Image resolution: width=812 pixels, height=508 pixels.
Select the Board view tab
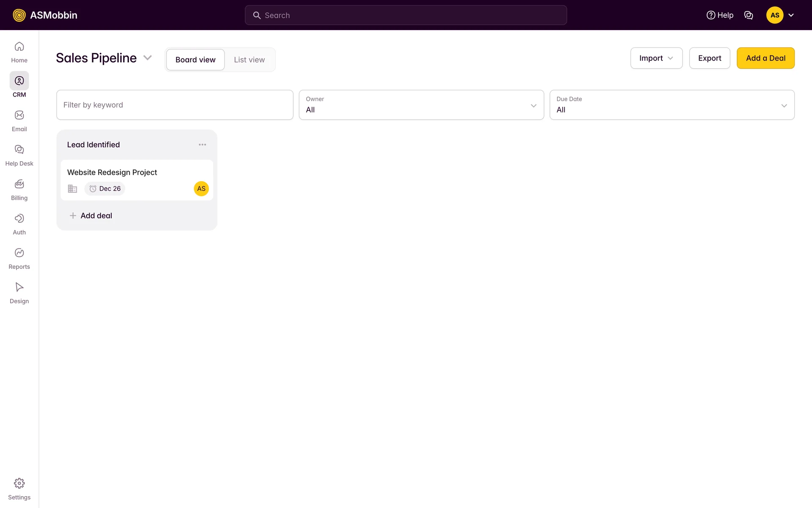tap(195, 60)
